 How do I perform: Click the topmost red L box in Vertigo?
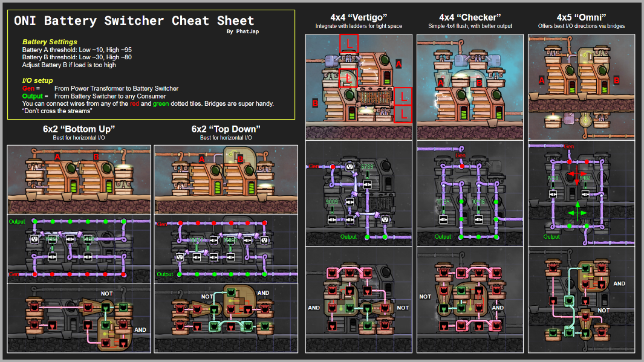349,43
